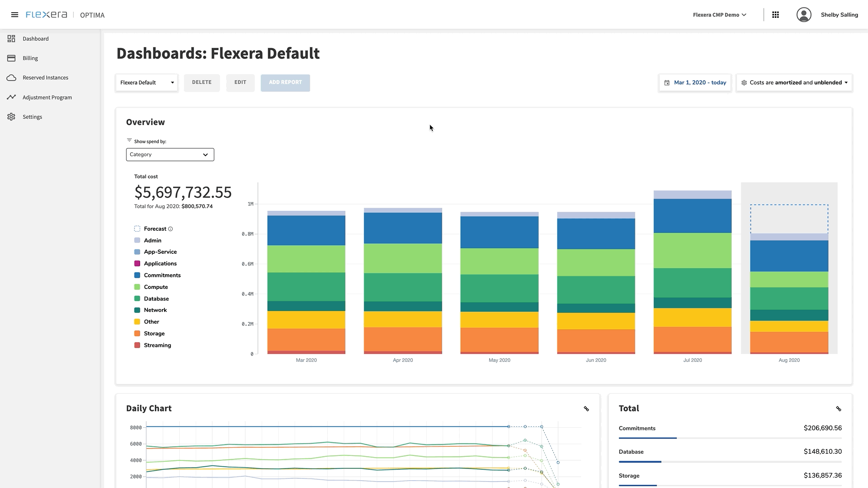The height and width of the screenshot is (488, 868).
Task: Open the hamburger navigation menu
Action: (x=14, y=15)
